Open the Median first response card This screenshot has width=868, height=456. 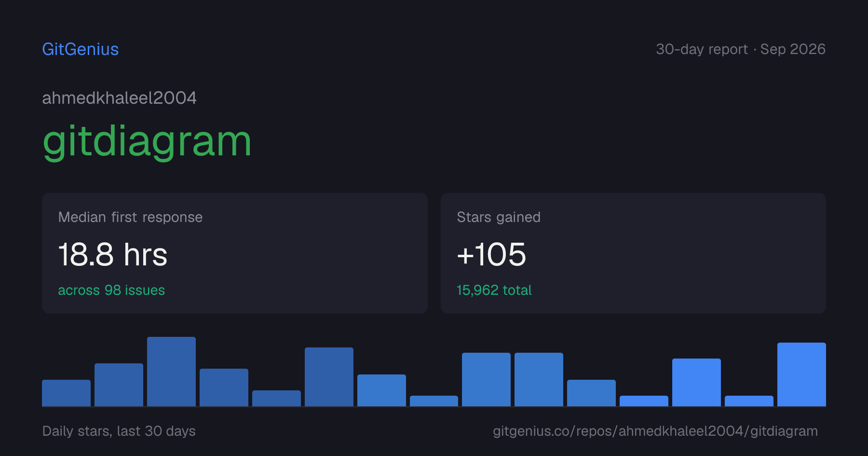[x=235, y=253]
